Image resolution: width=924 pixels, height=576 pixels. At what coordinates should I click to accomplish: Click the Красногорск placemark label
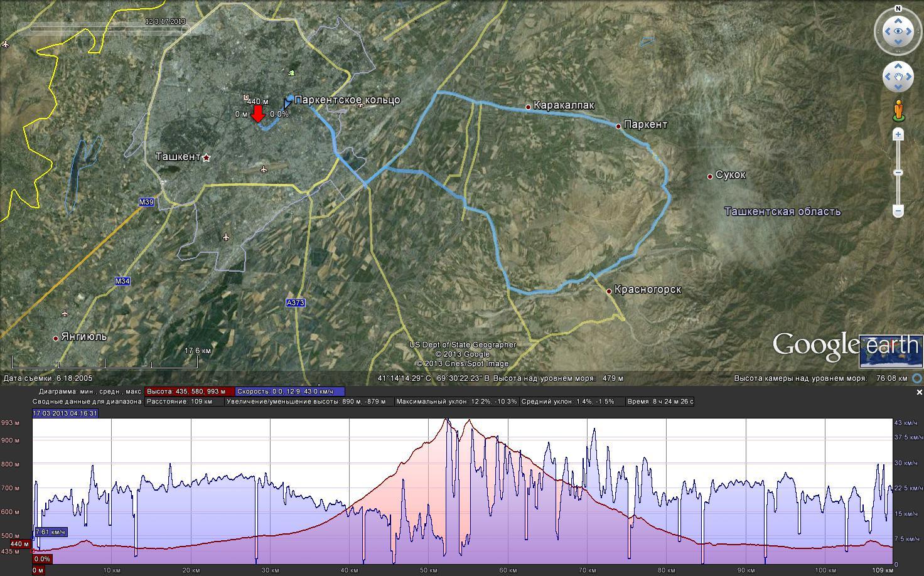coord(647,290)
